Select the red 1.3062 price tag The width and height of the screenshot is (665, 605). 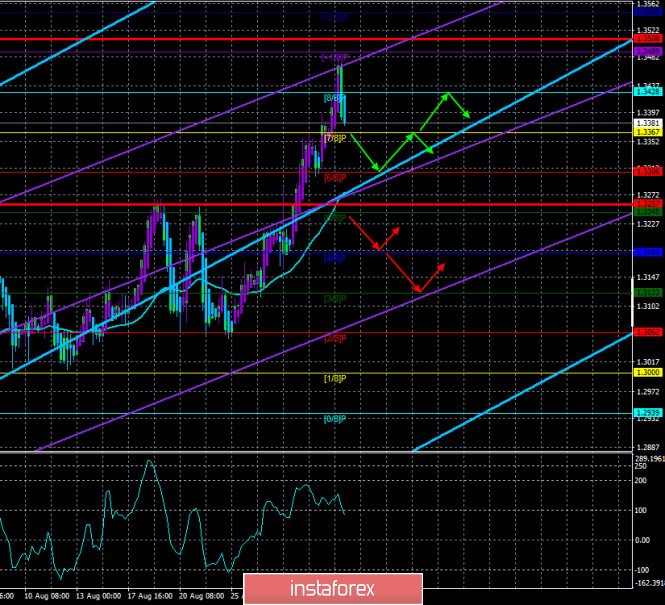click(x=648, y=332)
